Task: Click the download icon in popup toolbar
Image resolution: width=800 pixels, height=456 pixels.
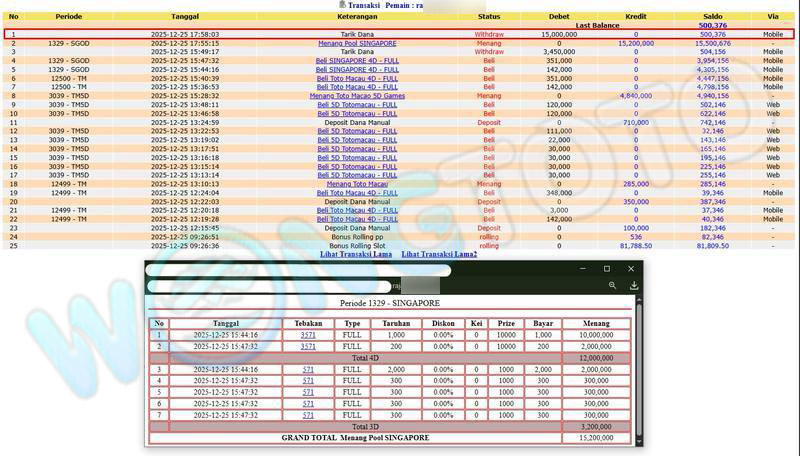Action: (633, 285)
